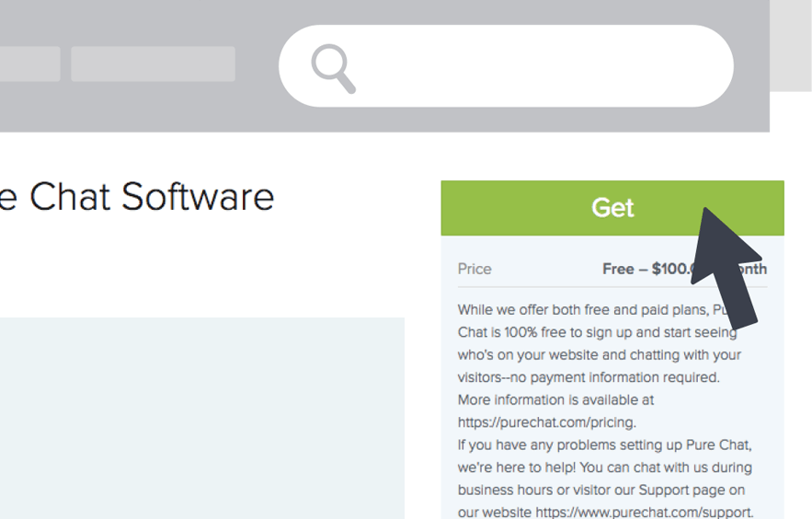Image resolution: width=812 pixels, height=519 pixels.
Task: Click the green Get button
Action: (x=612, y=208)
